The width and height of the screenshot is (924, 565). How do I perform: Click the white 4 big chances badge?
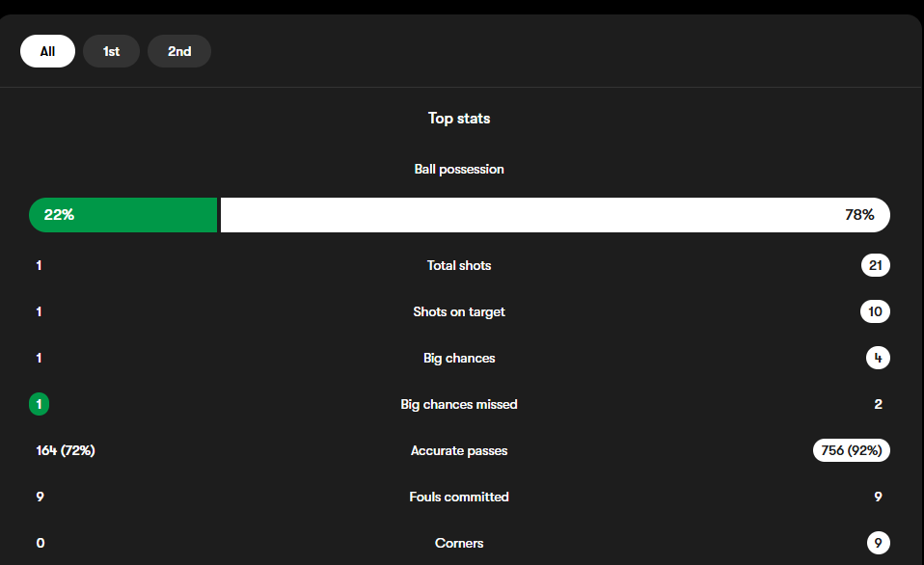878,358
